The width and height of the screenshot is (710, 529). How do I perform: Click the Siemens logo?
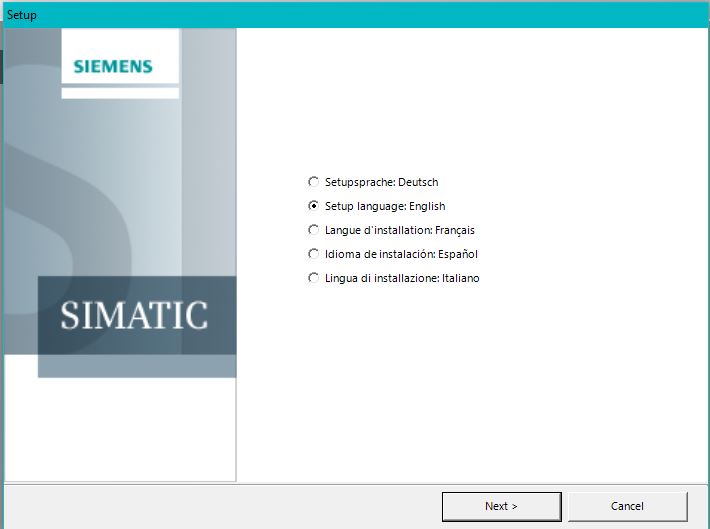[113, 67]
